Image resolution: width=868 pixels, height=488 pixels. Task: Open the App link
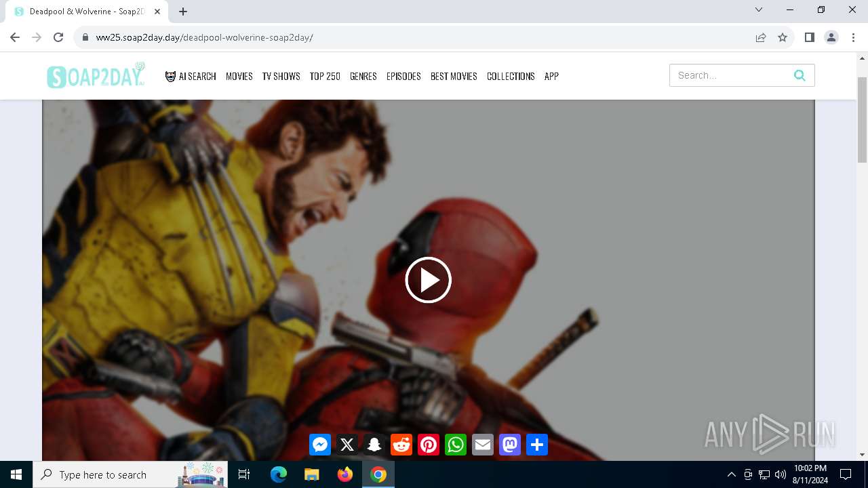(x=551, y=76)
